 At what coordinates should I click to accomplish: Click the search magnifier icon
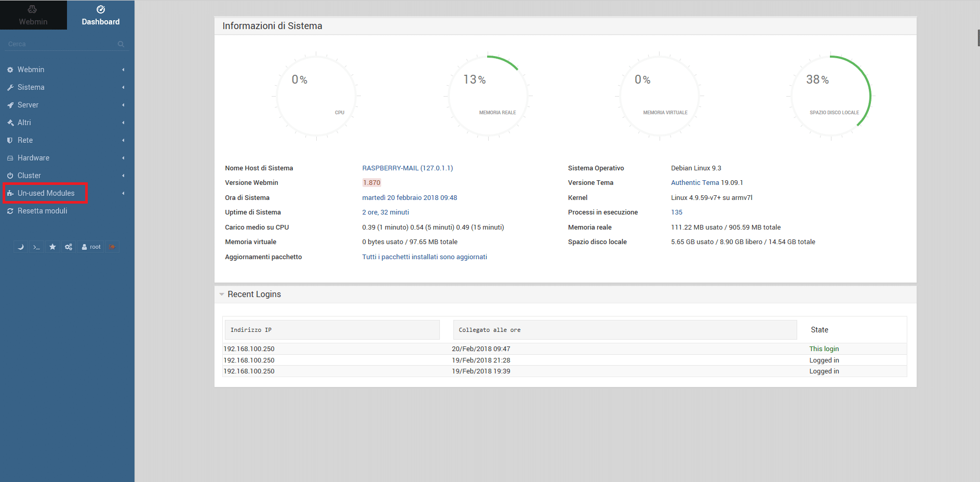click(121, 44)
